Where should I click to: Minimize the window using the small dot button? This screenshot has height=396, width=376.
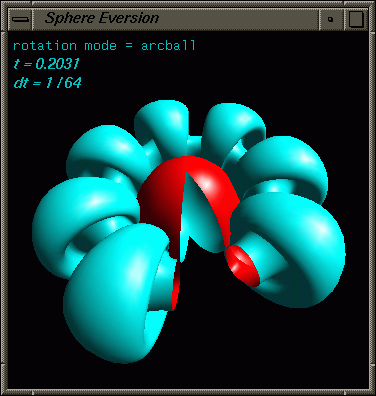[x=331, y=19]
